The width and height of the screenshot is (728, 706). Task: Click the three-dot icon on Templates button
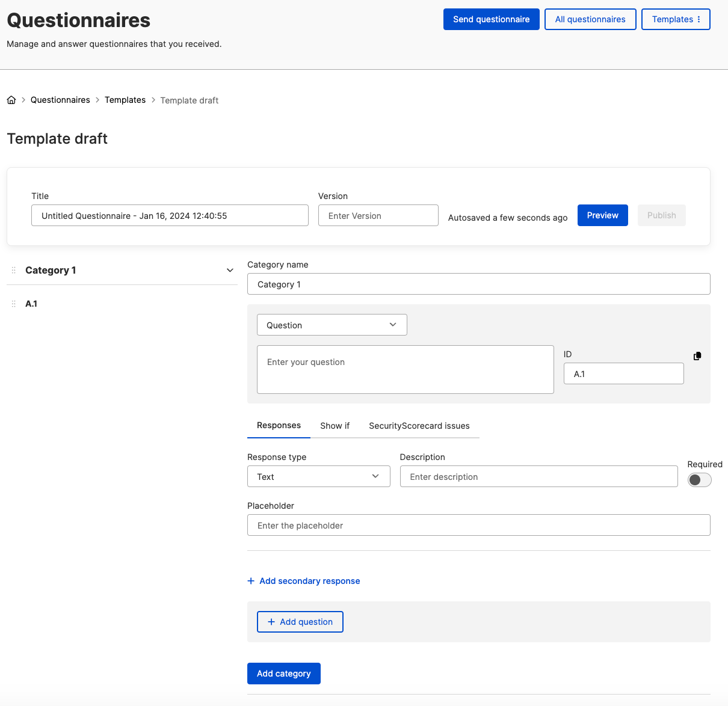point(699,19)
